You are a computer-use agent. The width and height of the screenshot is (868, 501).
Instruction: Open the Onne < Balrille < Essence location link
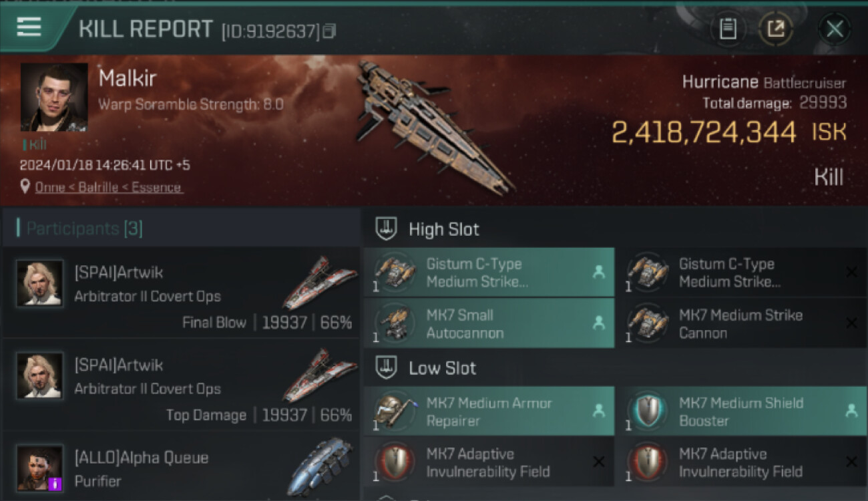point(108,188)
